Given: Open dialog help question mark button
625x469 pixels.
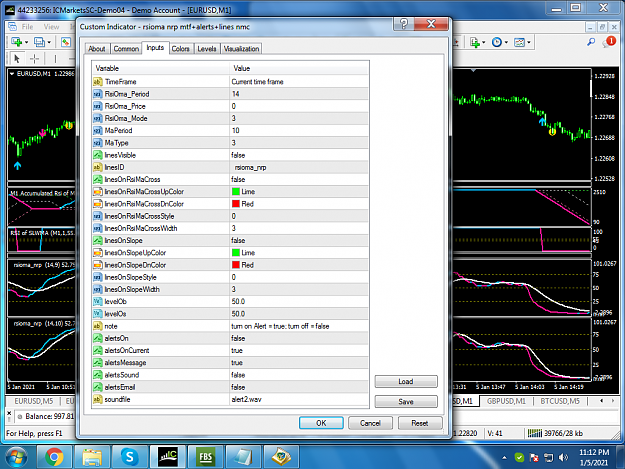Looking at the screenshot, I should [x=404, y=24].
